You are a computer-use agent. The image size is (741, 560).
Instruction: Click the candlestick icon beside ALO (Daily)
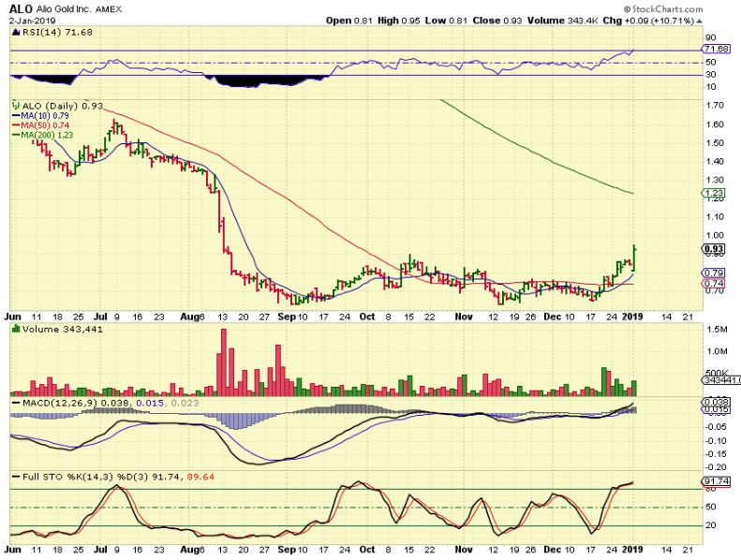tap(16, 105)
